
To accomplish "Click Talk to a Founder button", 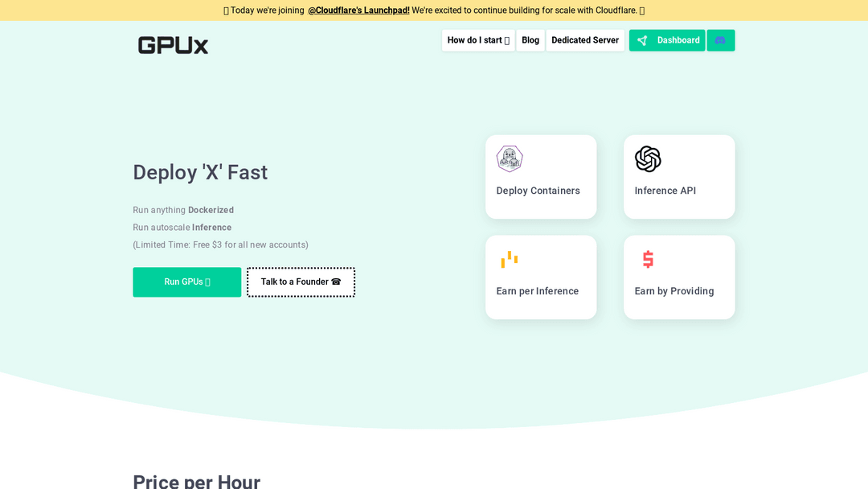I will 301,281.
